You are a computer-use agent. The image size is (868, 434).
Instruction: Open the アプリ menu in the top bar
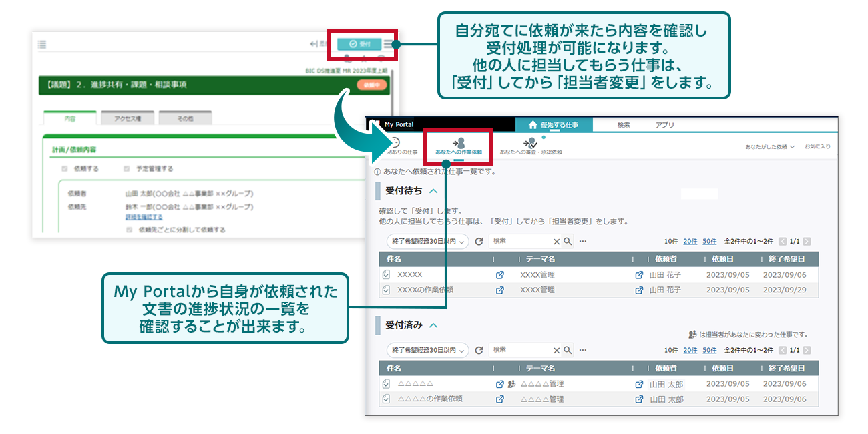point(664,126)
